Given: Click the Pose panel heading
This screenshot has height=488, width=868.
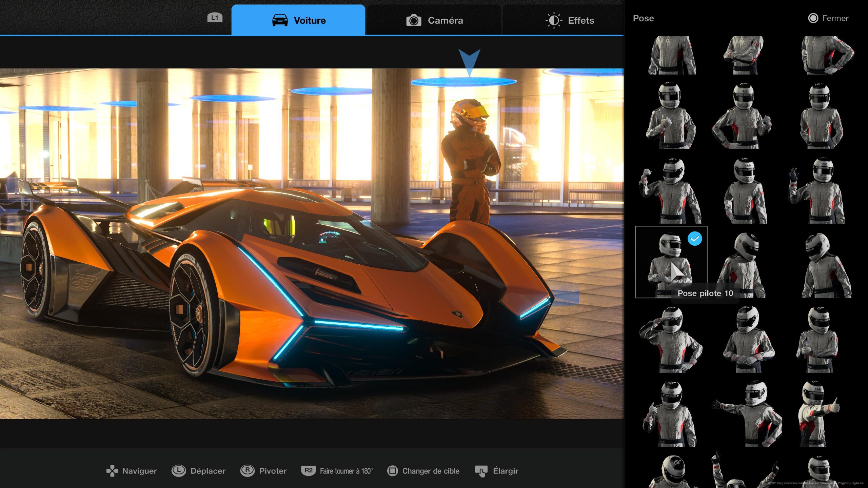Looking at the screenshot, I should point(643,18).
